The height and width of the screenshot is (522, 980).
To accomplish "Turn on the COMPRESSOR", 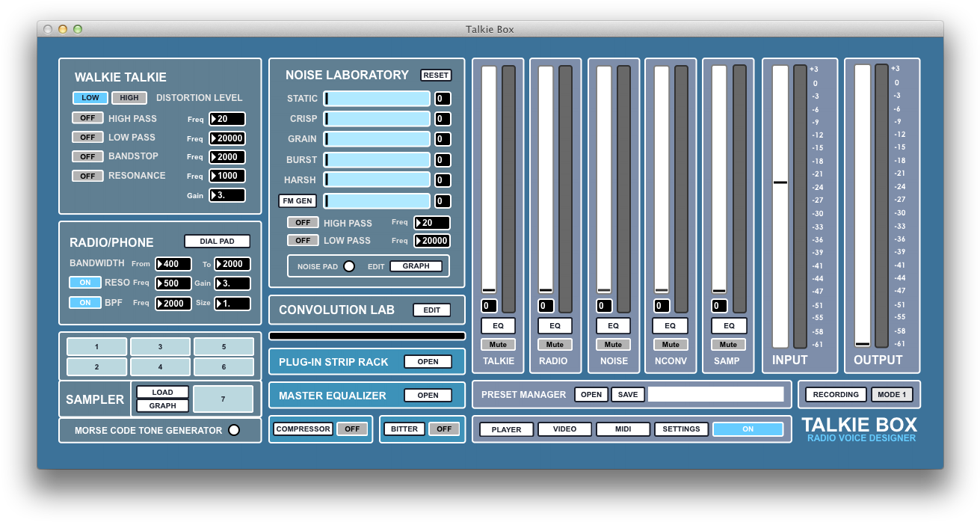I will 352,429.
